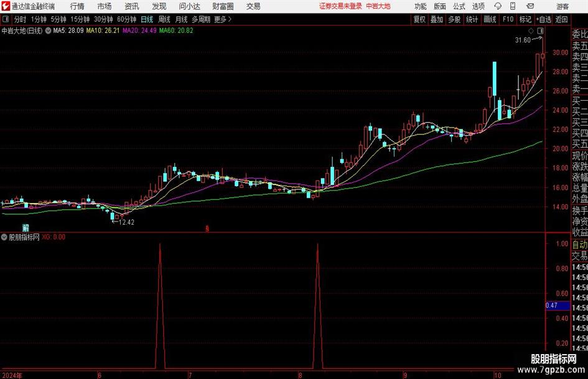The image size is (588, 379).
Task: Open the F10 company info
Action: tap(508, 19)
